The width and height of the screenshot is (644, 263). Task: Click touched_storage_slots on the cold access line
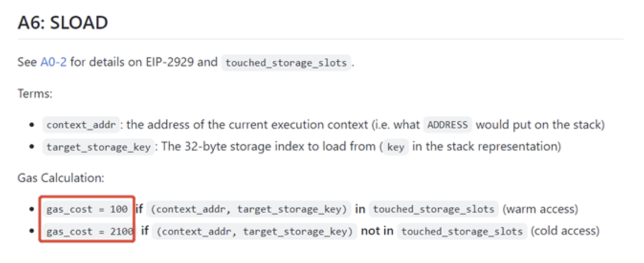[x=462, y=231]
